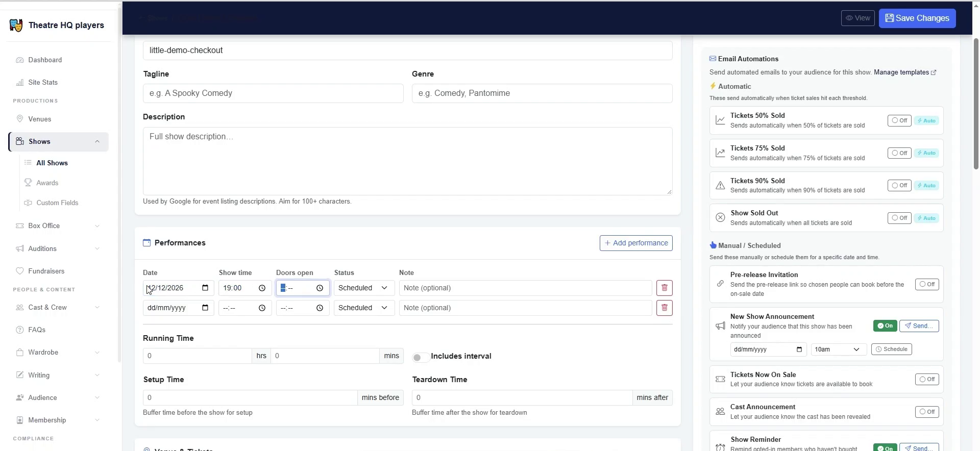Open Awards submenu item

(x=47, y=183)
